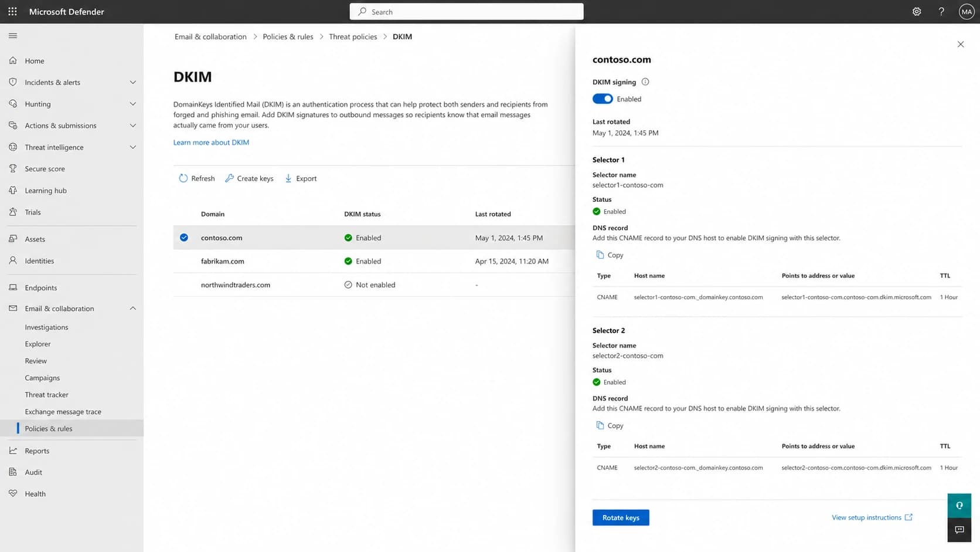Click the Create keys toolbar button
980x552 pixels.
click(x=249, y=178)
